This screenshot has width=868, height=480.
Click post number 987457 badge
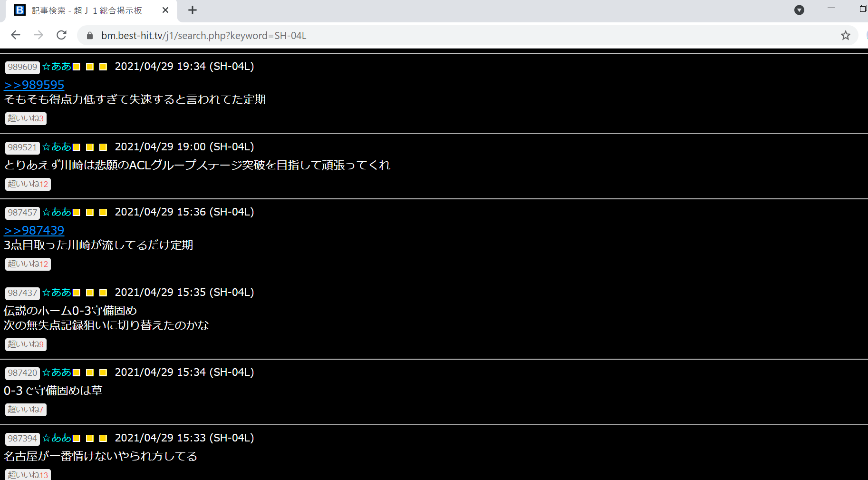tap(22, 213)
